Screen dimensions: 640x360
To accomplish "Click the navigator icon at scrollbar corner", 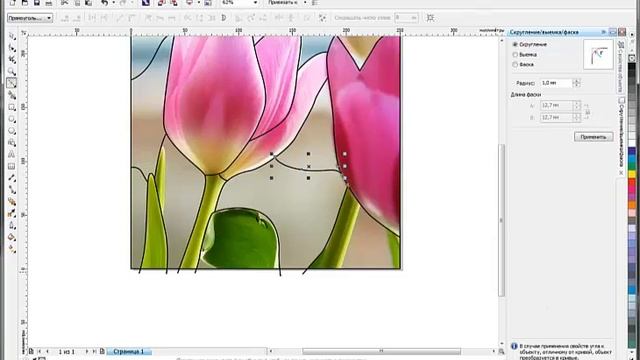I will click(x=502, y=351).
